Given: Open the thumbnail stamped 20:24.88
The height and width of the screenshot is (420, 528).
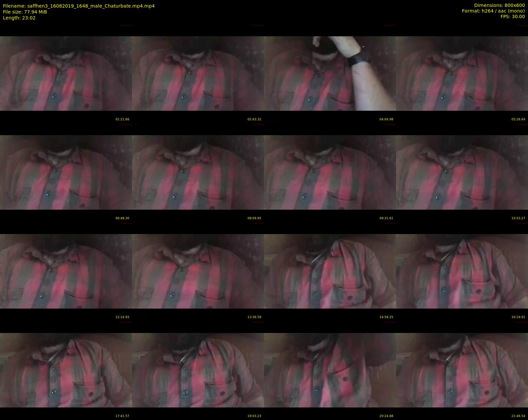Looking at the screenshot, I should 330,370.
